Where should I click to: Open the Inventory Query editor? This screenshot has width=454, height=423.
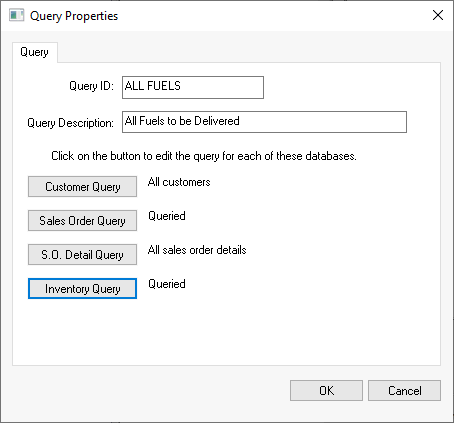[x=82, y=289]
